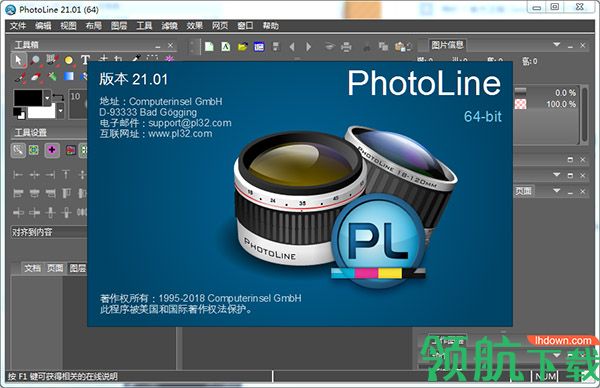600x388 pixels.
Task: Click the 100.0 % value in right panel
Action: coord(561,104)
